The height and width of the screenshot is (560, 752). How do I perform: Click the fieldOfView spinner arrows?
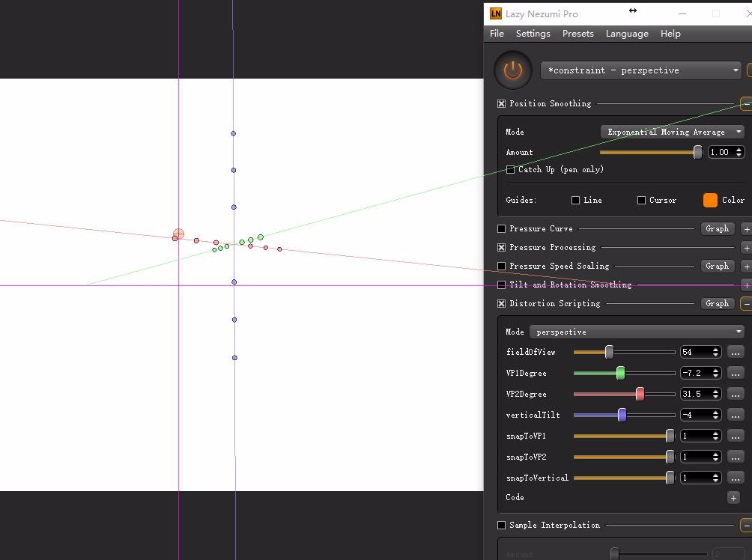click(715, 352)
